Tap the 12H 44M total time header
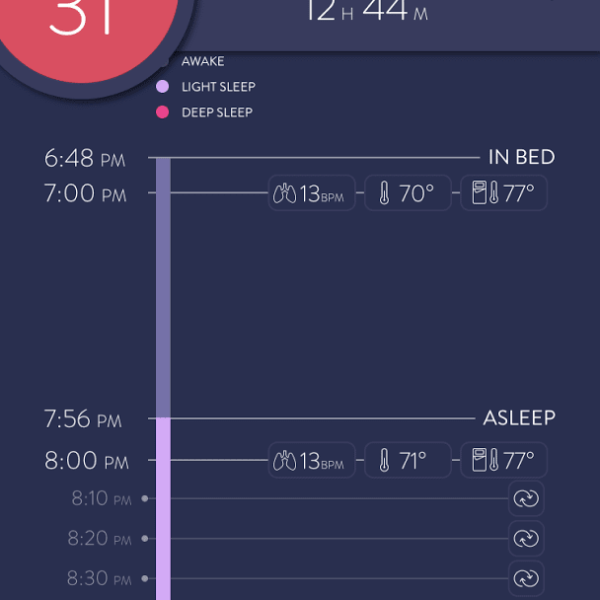 click(367, 11)
